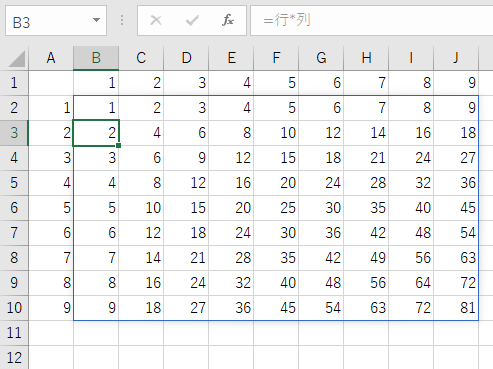The width and height of the screenshot is (493, 369).
Task: Select row 2 header
Action: point(14,108)
